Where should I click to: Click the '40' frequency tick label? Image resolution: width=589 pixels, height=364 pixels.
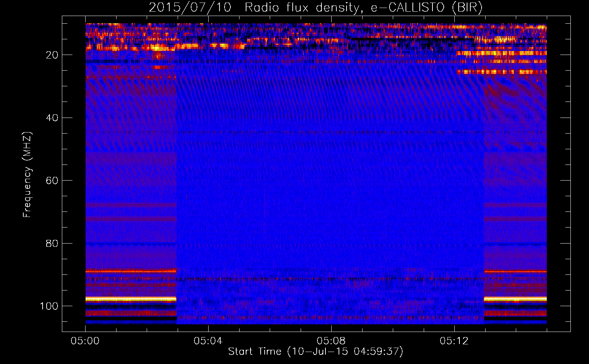pyautogui.click(x=52, y=118)
